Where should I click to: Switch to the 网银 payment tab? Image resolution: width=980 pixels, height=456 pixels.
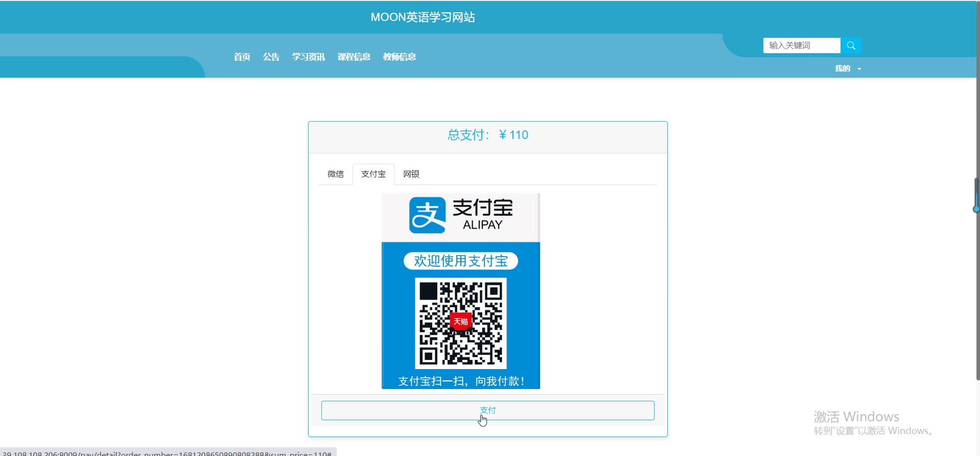click(411, 174)
